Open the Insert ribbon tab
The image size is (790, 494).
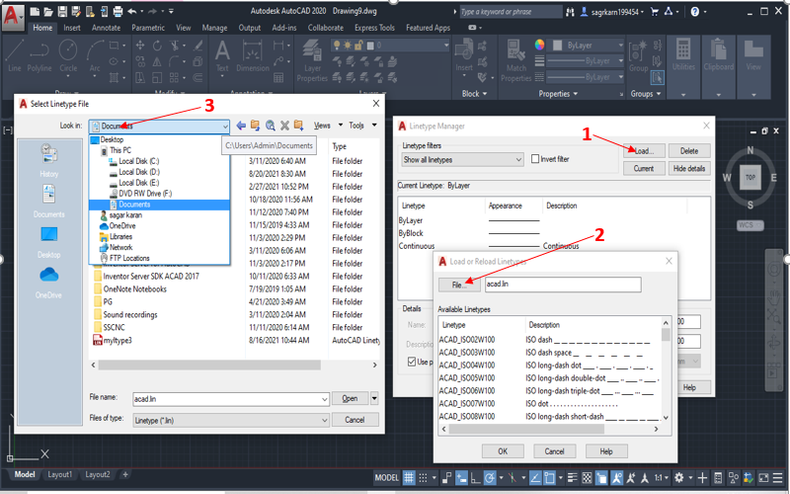click(72, 28)
